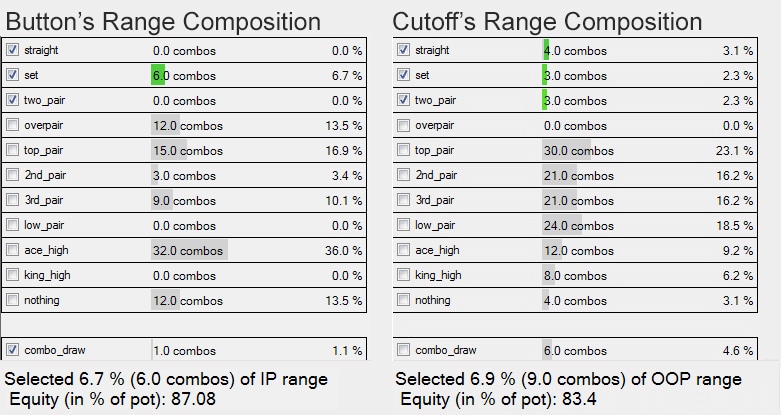The height and width of the screenshot is (415, 781).
Task: Uncheck set in Button's Range Composition
Action: [12, 75]
